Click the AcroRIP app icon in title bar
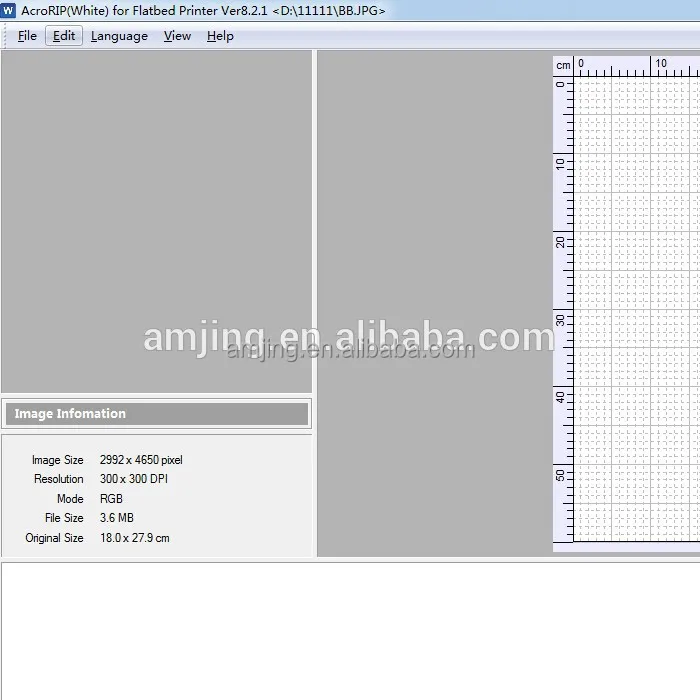The image size is (700, 700). 8,10
